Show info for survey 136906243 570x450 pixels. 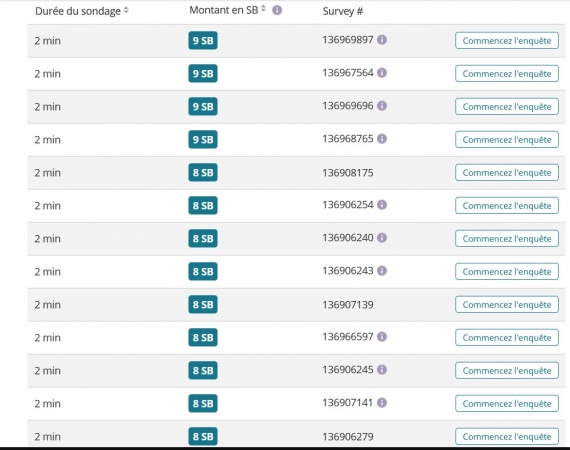[x=382, y=271]
